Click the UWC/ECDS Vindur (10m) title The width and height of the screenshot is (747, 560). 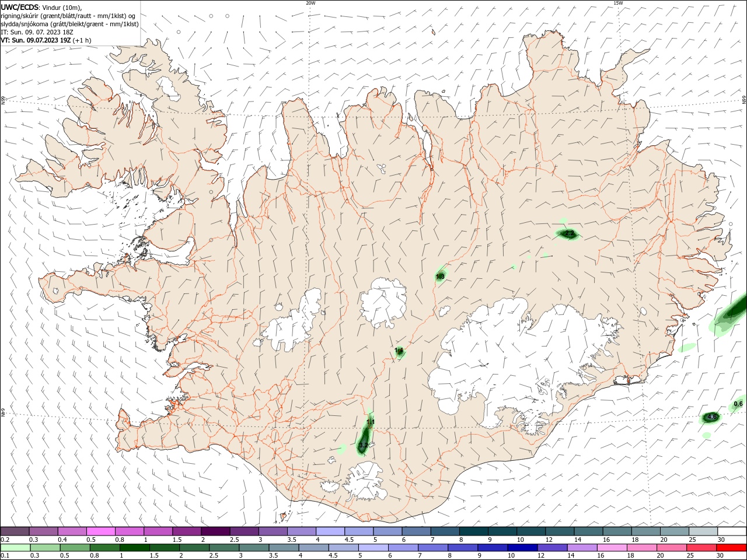point(41,7)
